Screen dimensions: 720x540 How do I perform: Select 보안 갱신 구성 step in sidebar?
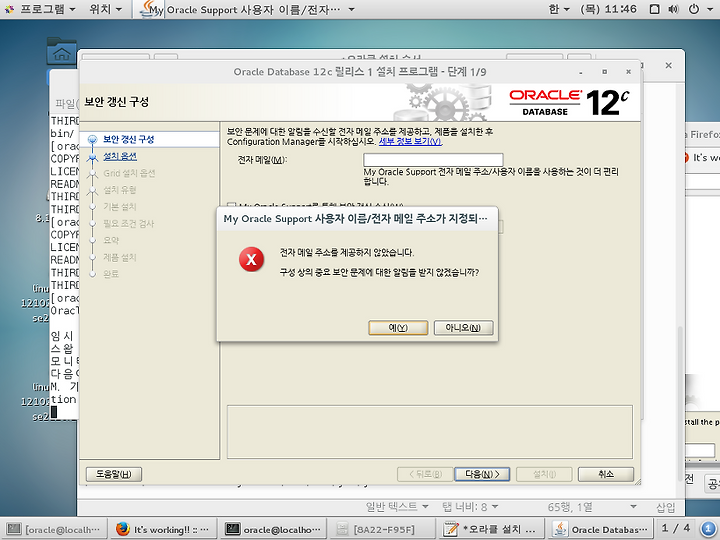click(129, 140)
